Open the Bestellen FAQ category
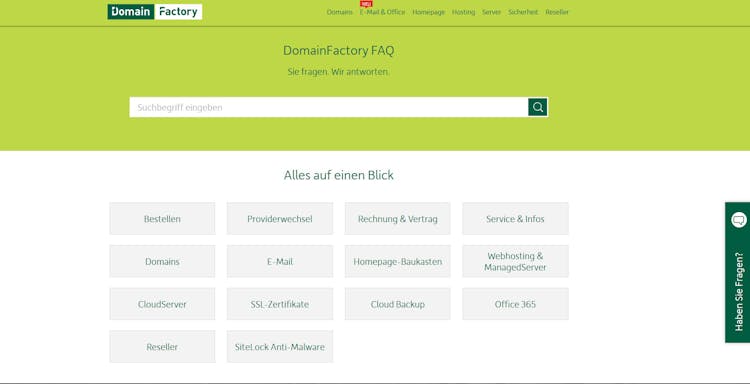The height and width of the screenshot is (384, 750). 162,219
